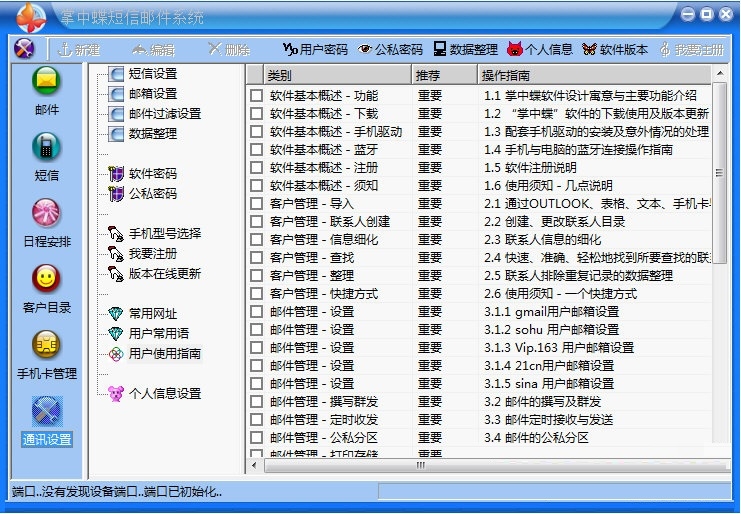Screen dimensions: 741x514
Task: Select guide 3.1.5 sina 用户邮箱设置
Action: click(x=549, y=384)
